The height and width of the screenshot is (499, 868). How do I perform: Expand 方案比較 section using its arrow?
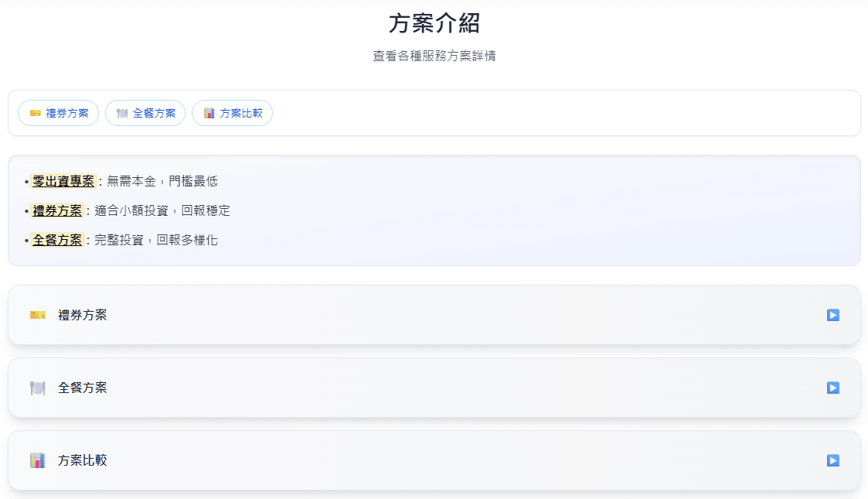click(832, 460)
